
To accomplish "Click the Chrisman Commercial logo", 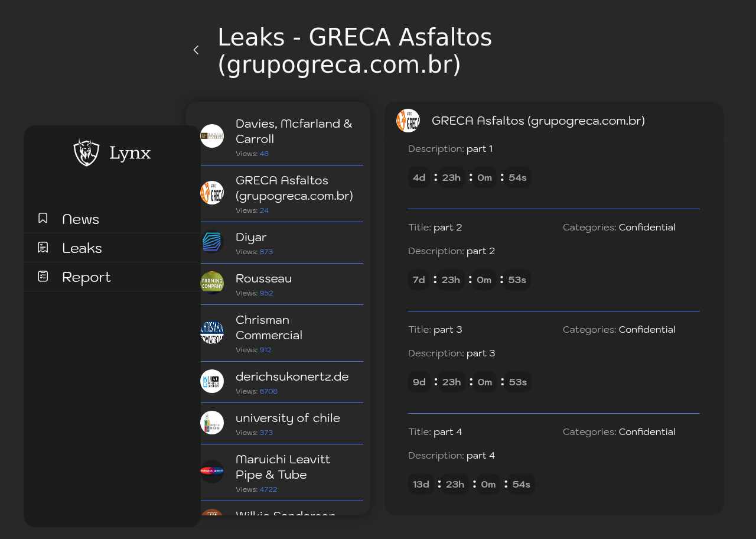I will click(212, 333).
